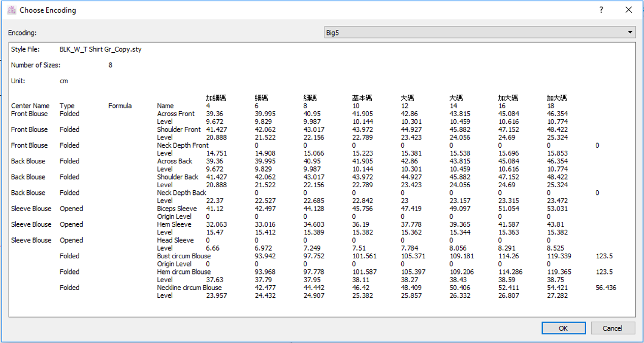Click the application icon in title bar
This screenshot has width=644, height=343.
coord(11,10)
